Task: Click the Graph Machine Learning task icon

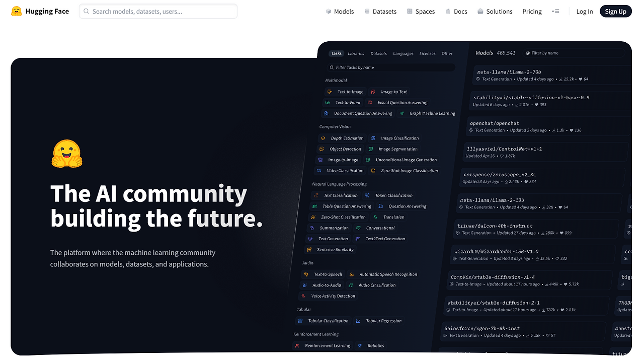Action: point(402,113)
